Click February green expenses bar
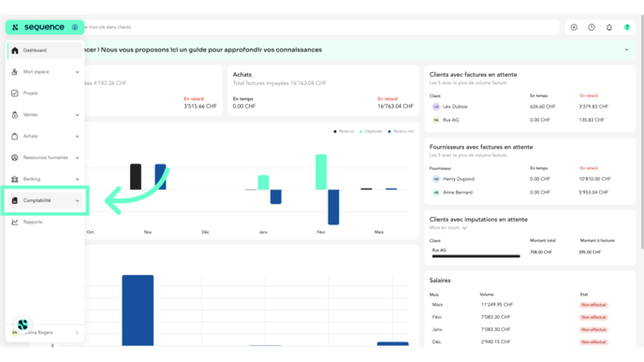 pos(321,172)
